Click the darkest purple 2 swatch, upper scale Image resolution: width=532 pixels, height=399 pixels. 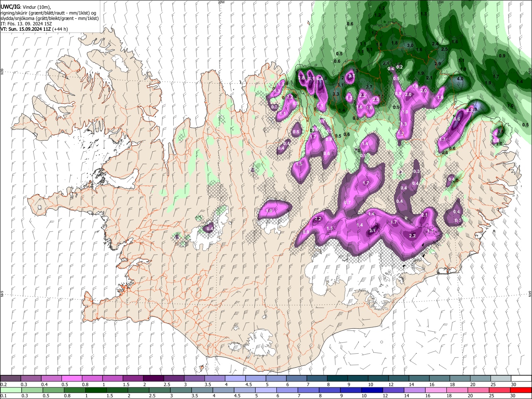(153, 379)
